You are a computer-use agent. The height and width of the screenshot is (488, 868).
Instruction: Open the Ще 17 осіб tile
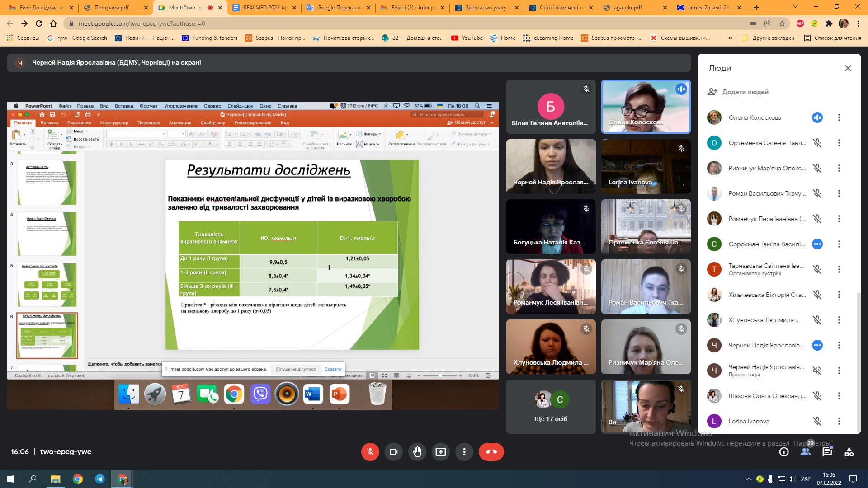(x=551, y=407)
